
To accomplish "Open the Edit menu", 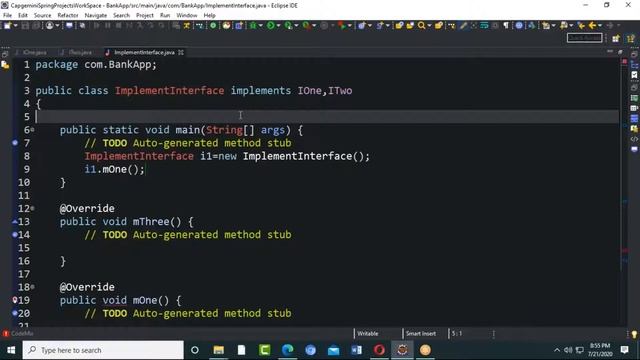I will pos(23,16).
